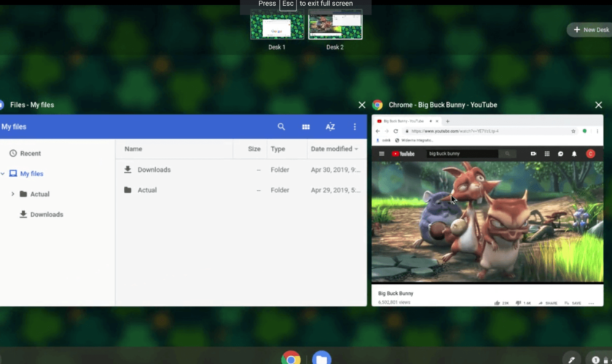Launch Chrome from the shelf
Viewport: 612px width, 364px height.
(291, 358)
